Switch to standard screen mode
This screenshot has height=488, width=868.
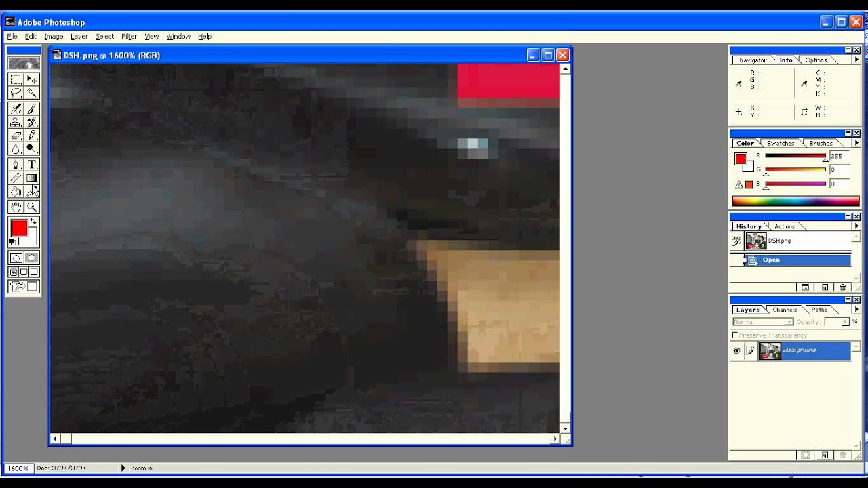pos(14,272)
